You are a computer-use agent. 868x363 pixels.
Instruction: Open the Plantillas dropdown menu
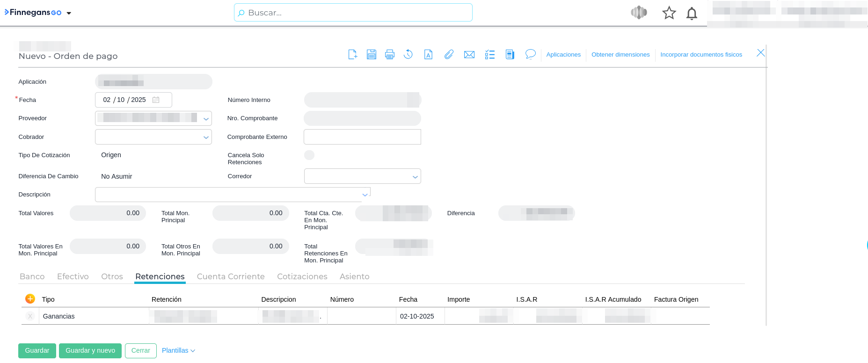click(x=178, y=350)
